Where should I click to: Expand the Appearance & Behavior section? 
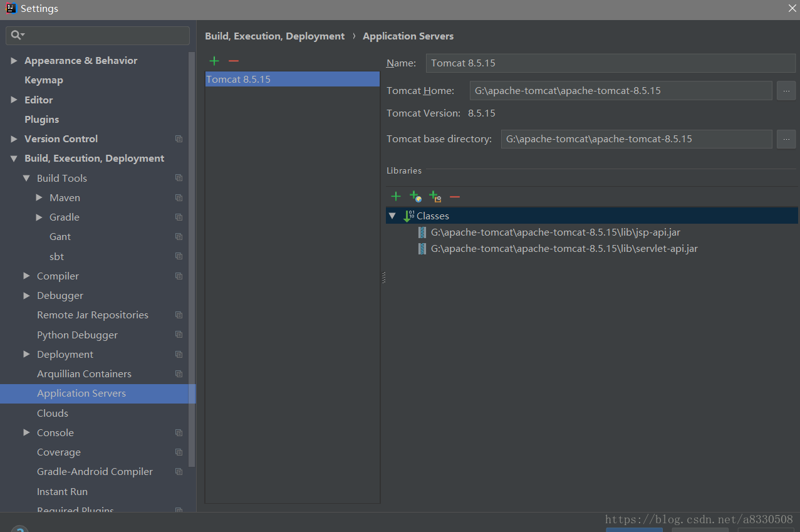coord(14,61)
